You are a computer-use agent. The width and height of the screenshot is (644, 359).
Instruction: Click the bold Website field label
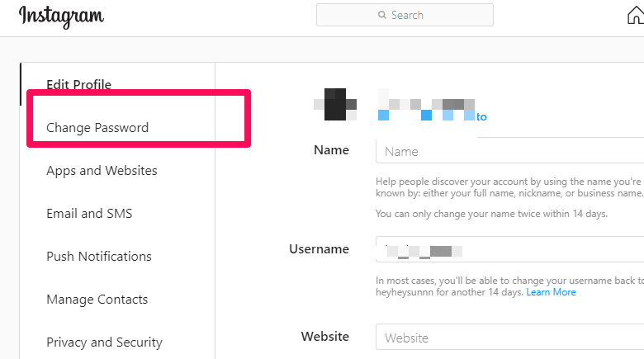pos(324,337)
